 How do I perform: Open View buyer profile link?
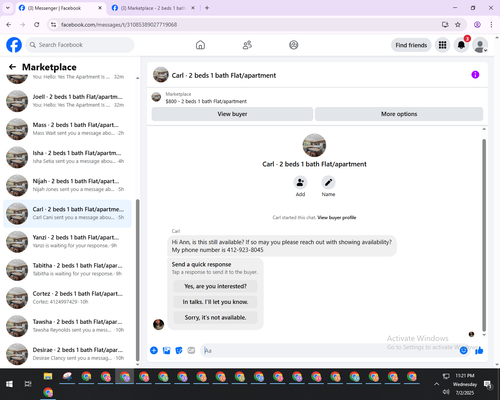coord(337,218)
